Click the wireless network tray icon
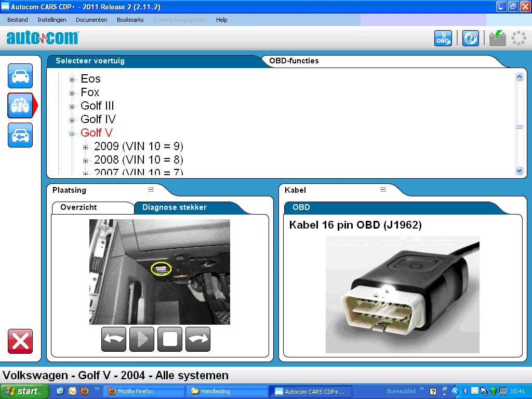The image size is (532, 399). pyautogui.click(x=494, y=391)
